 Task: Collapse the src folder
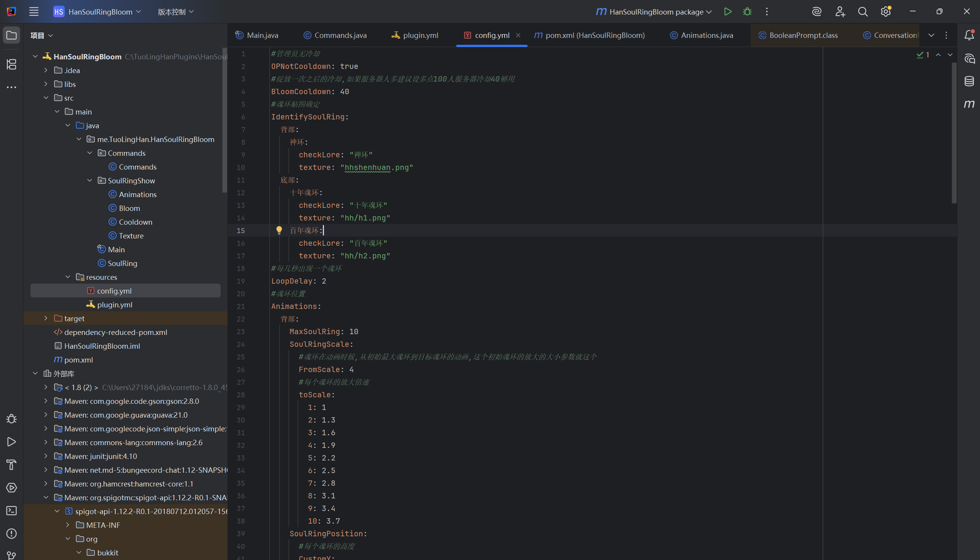click(46, 98)
